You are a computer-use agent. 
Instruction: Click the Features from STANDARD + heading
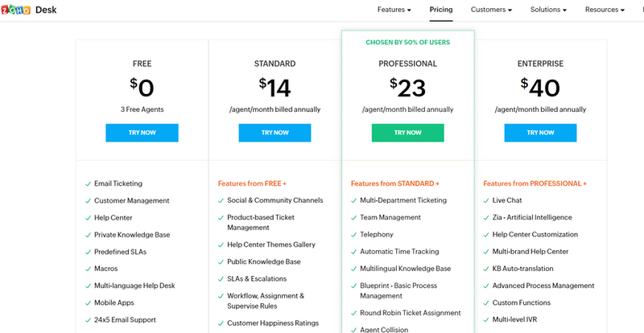coord(395,183)
